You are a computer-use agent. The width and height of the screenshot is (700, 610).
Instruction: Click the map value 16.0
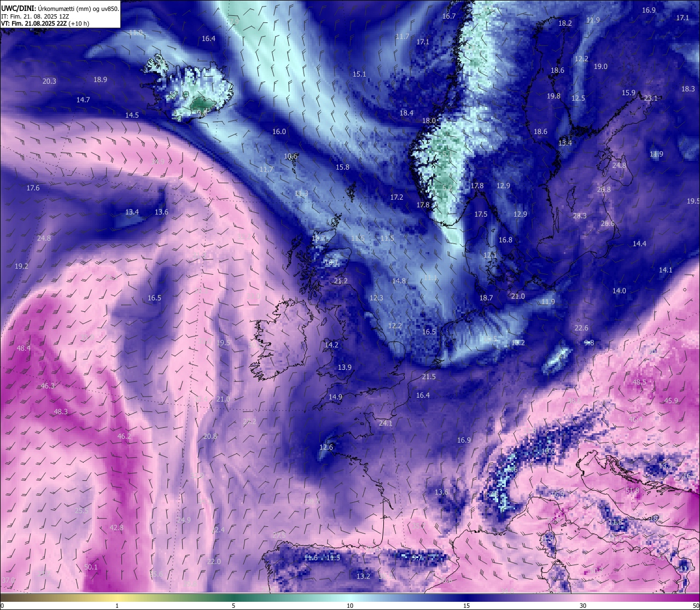point(279,131)
